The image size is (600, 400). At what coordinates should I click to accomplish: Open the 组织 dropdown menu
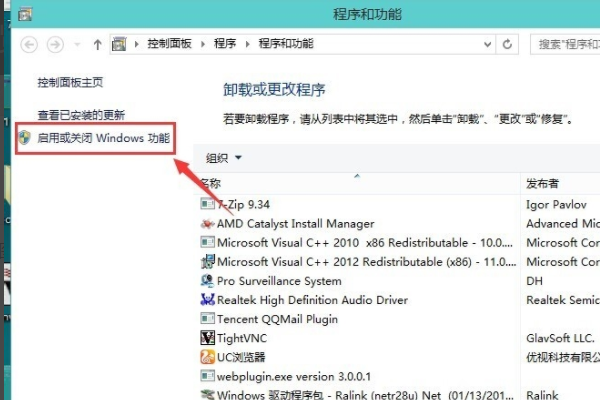click(224, 158)
